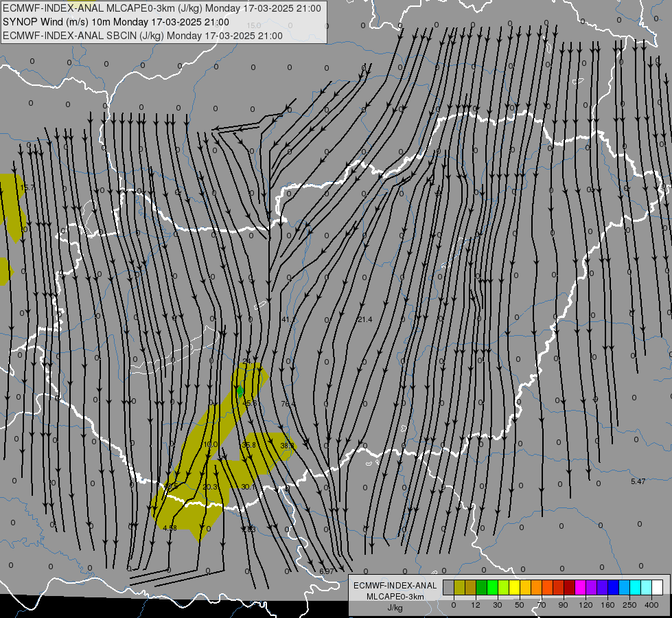Screen dimensions: 672x618
Task: Click the dark red legend swatch
Action: click(569, 587)
